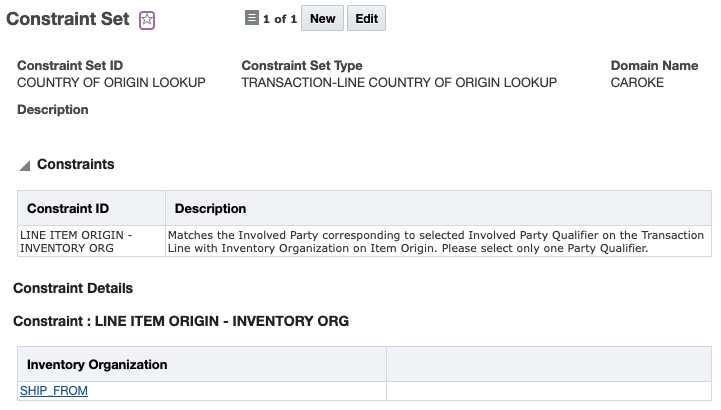The height and width of the screenshot is (410, 721).
Task: Select the CAROKE domain name value
Action: point(637,83)
